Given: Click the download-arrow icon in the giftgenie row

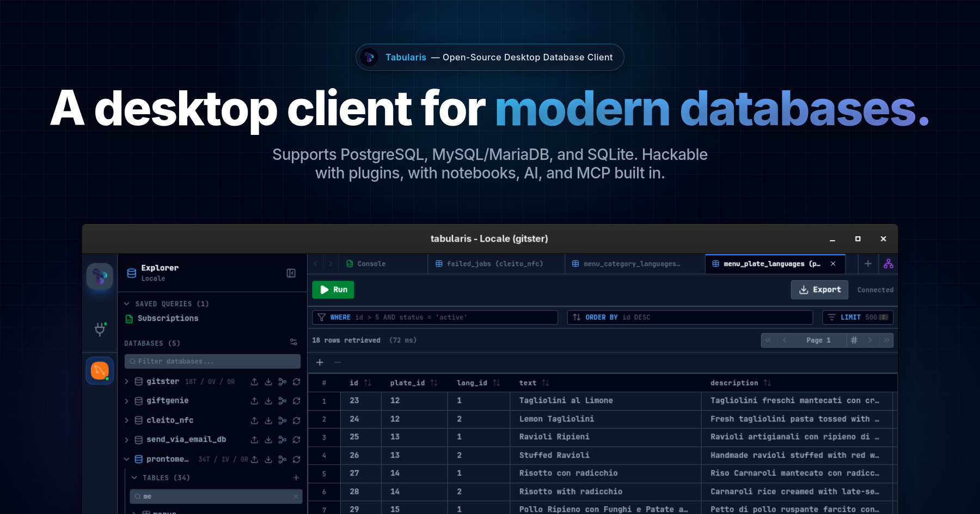Looking at the screenshot, I should 268,401.
